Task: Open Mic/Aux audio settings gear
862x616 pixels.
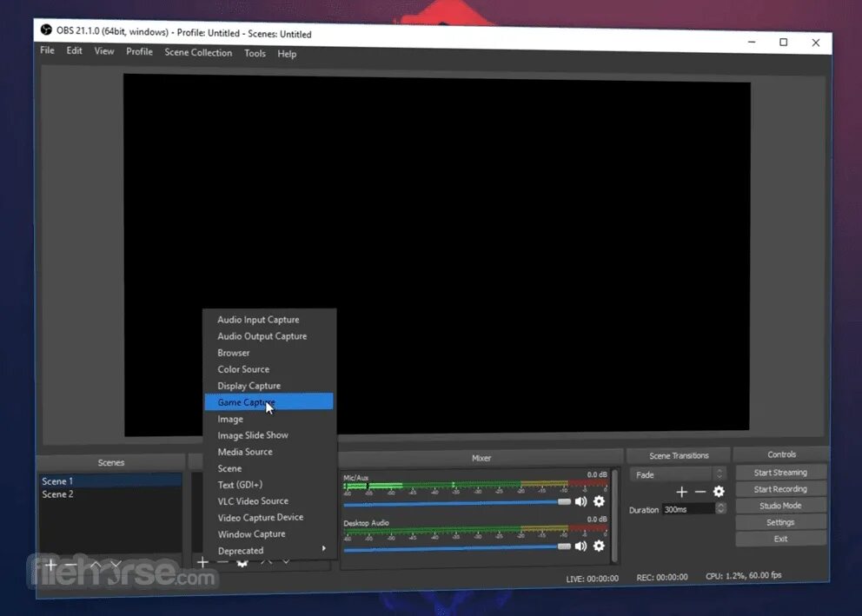Action: click(x=600, y=501)
